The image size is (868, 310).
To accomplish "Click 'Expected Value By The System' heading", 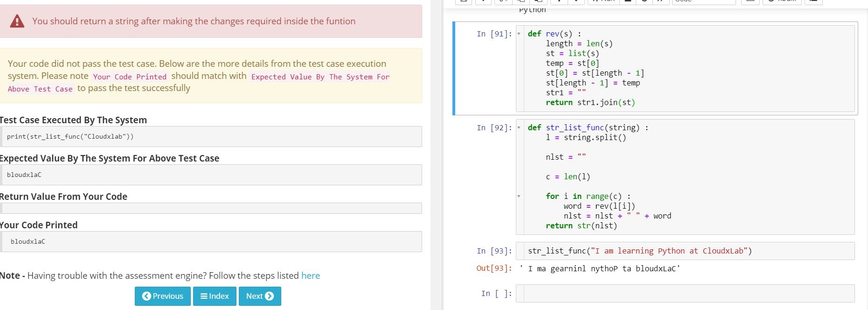I will [x=110, y=158].
